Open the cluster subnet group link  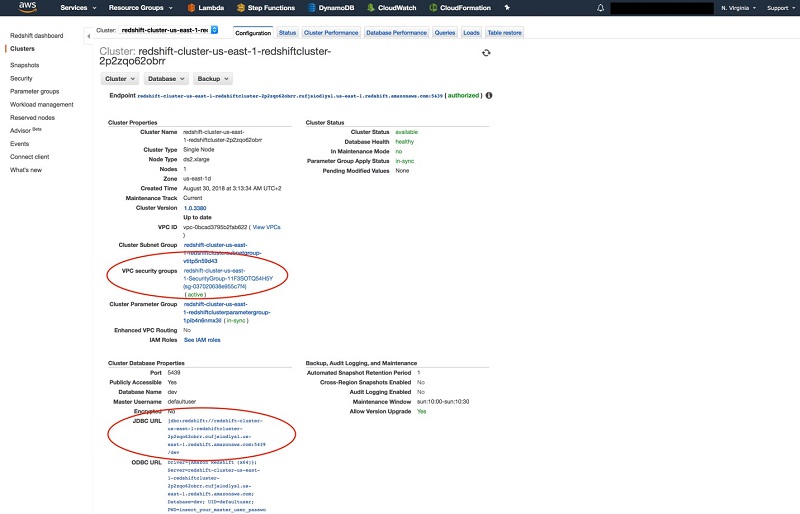tap(222, 253)
